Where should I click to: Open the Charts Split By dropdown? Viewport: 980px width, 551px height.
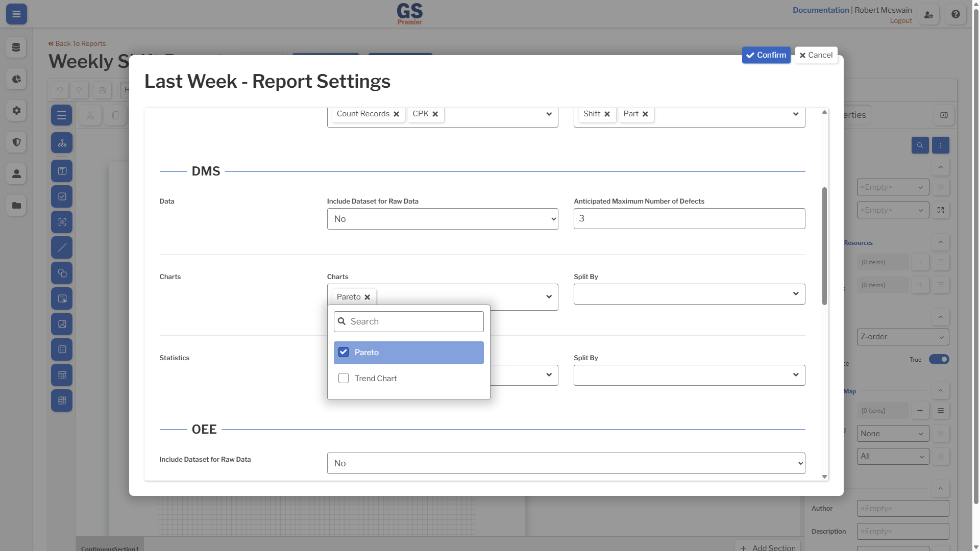[689, 294]
